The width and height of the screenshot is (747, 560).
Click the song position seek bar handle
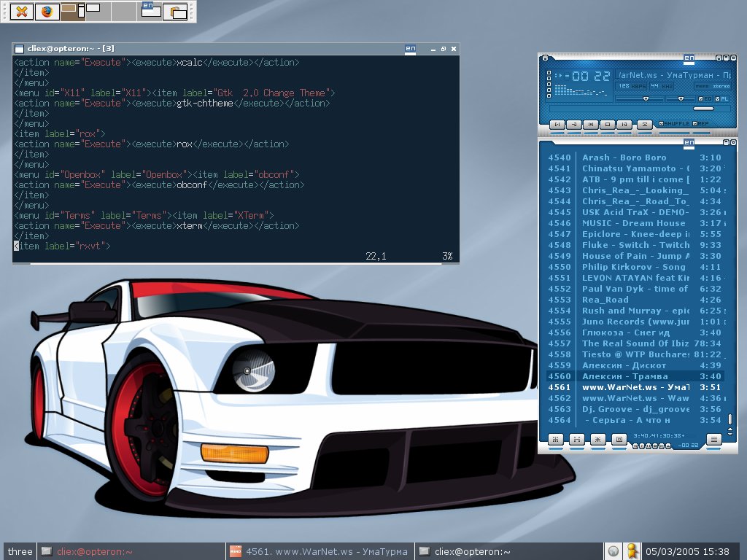[703, 109]
